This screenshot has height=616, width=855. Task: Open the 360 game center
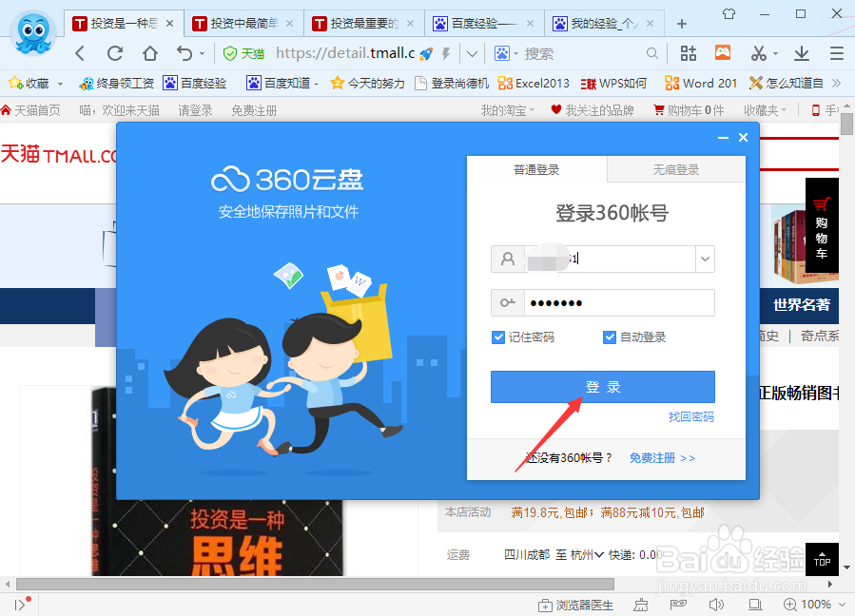tap(723, 53)
